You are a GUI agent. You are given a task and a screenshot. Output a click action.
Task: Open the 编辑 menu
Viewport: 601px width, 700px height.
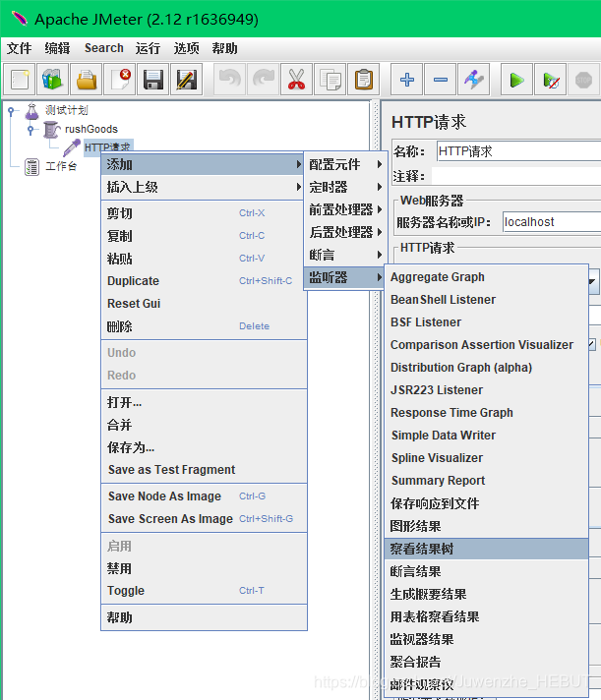coord(57,48)
